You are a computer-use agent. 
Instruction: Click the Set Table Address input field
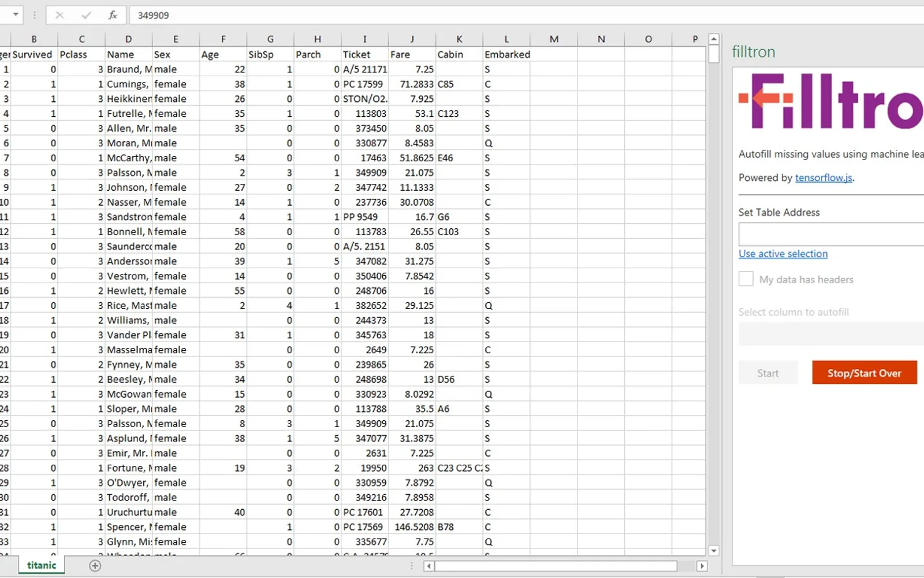click(x=831, y=235)
